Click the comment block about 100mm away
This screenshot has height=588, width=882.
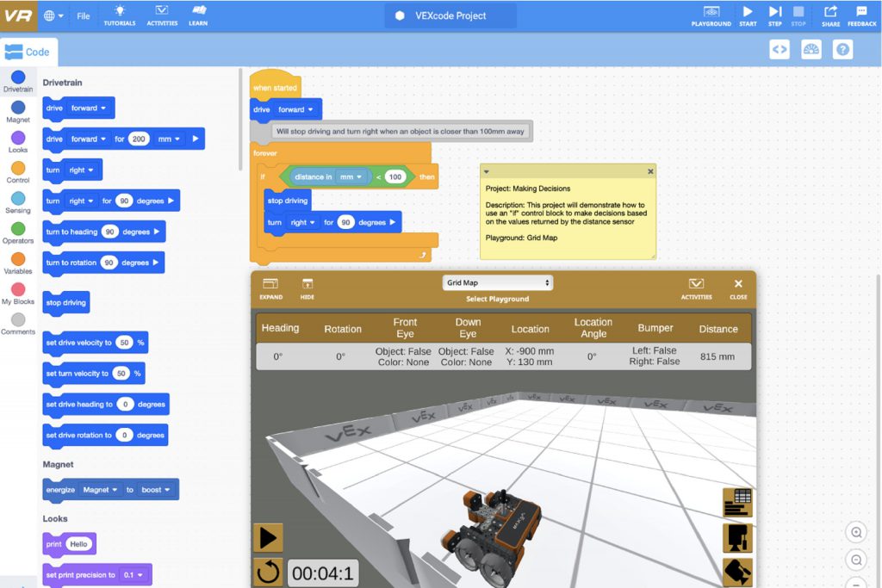click(392, 132)
